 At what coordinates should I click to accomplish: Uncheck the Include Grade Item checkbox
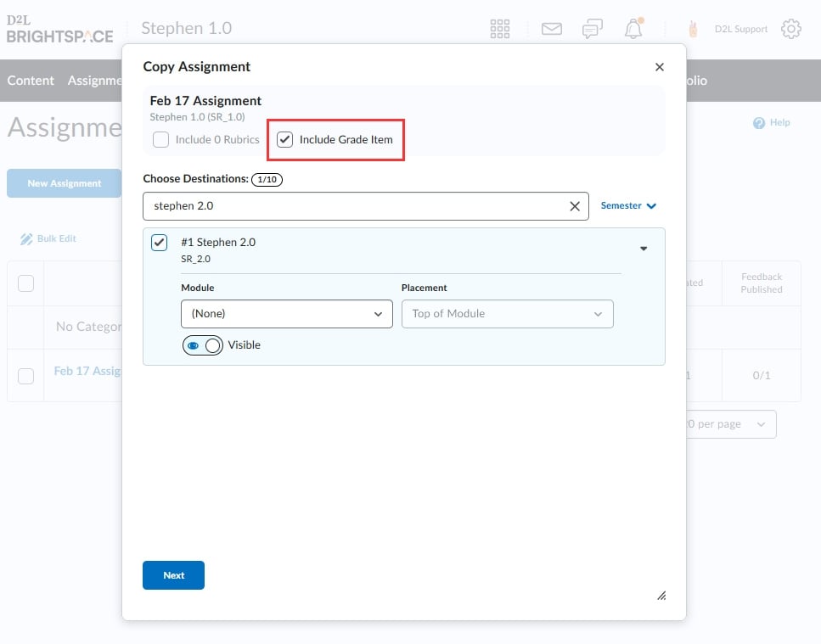(284, 140)
